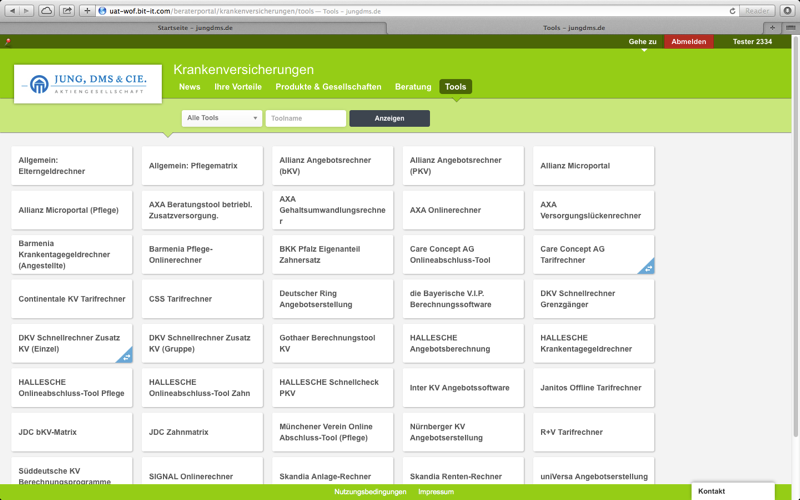Click the red pin icon in top bar
The width and height of the screenshot is (800, 500).
pyautogui.click(x=8, y=42)
